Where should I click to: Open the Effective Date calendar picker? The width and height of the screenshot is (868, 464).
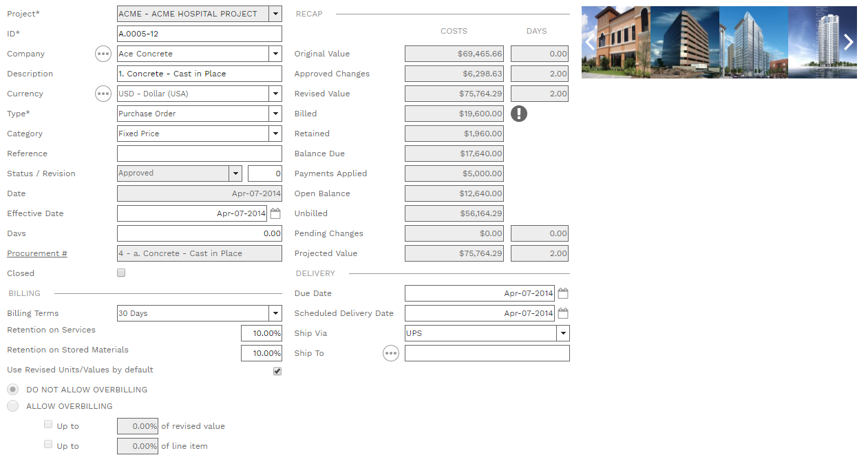point(275,213)
